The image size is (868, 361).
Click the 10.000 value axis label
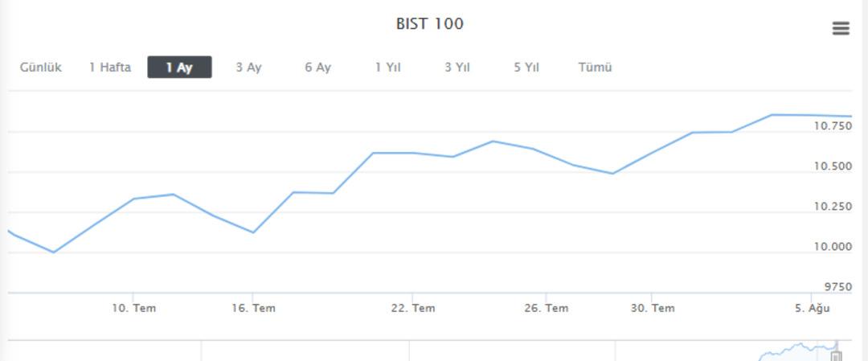click(x=833, y=246)
